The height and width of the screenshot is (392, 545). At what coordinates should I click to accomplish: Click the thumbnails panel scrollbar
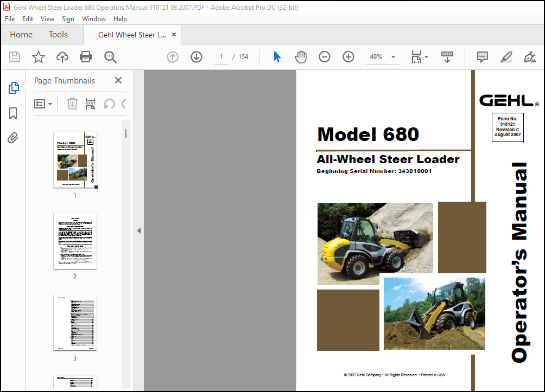coord(126,134)
